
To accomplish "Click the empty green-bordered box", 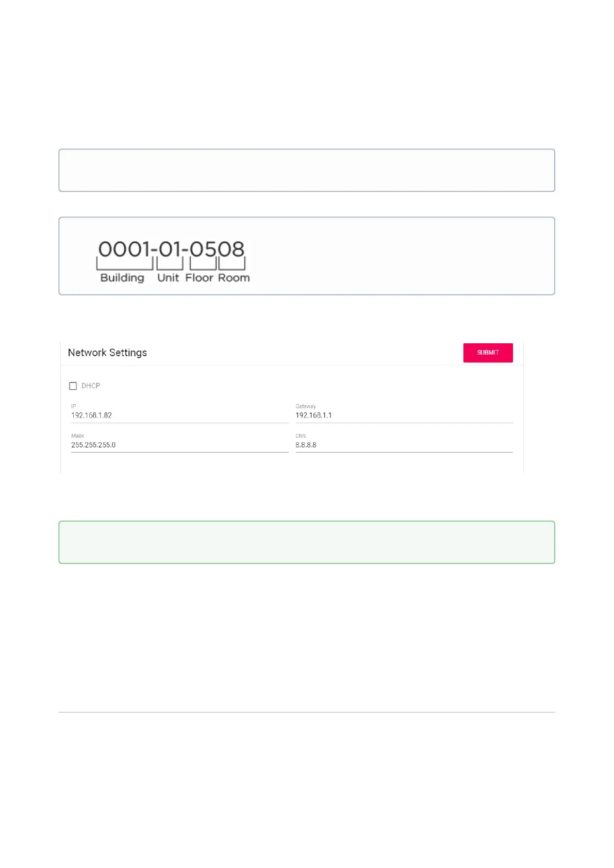I will (x=307, y=542).
